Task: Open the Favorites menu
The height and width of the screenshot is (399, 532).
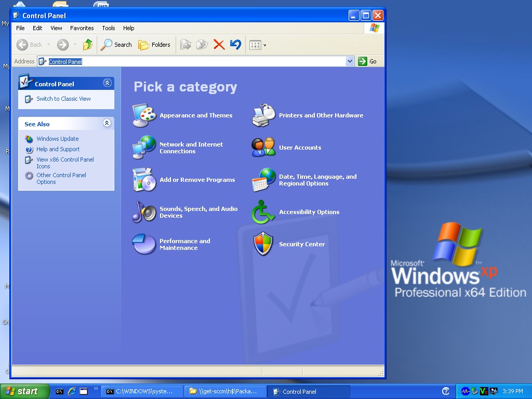Action: tap(82, 28)
